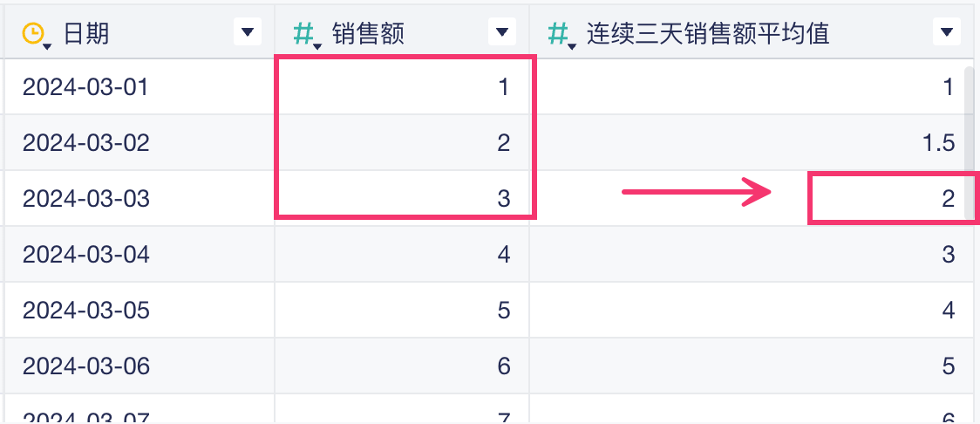Viewport: 980px width, 424px height.
Task: Click the number-type icon beside 销售额
Action: click(x=303, y=33)
